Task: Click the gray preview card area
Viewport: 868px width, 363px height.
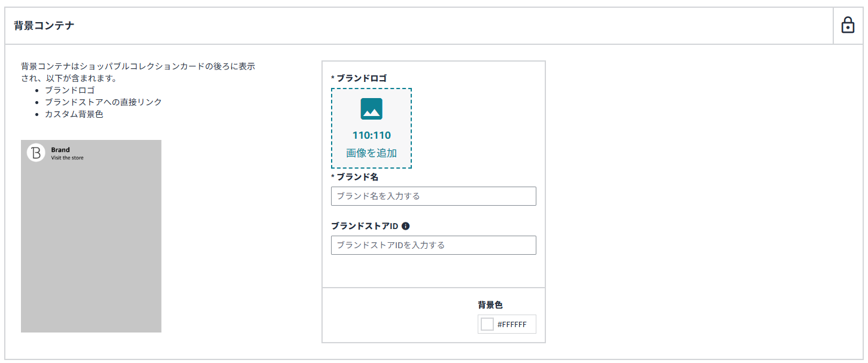Action: [91, 251]
